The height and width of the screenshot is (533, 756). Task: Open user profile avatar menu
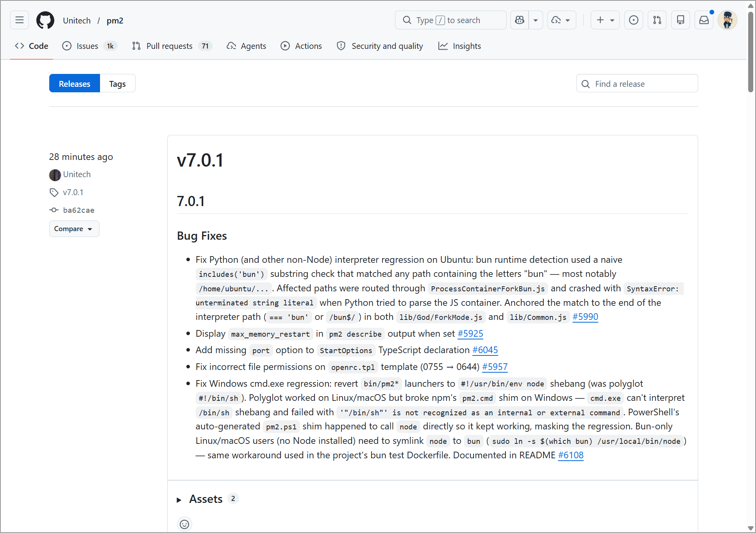(x=727, y=20)
